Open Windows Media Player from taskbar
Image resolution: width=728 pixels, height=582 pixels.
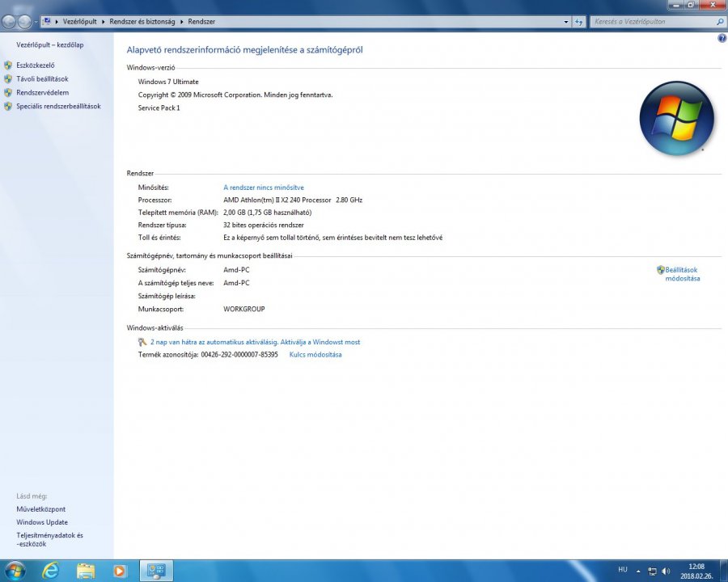(120, 571)
